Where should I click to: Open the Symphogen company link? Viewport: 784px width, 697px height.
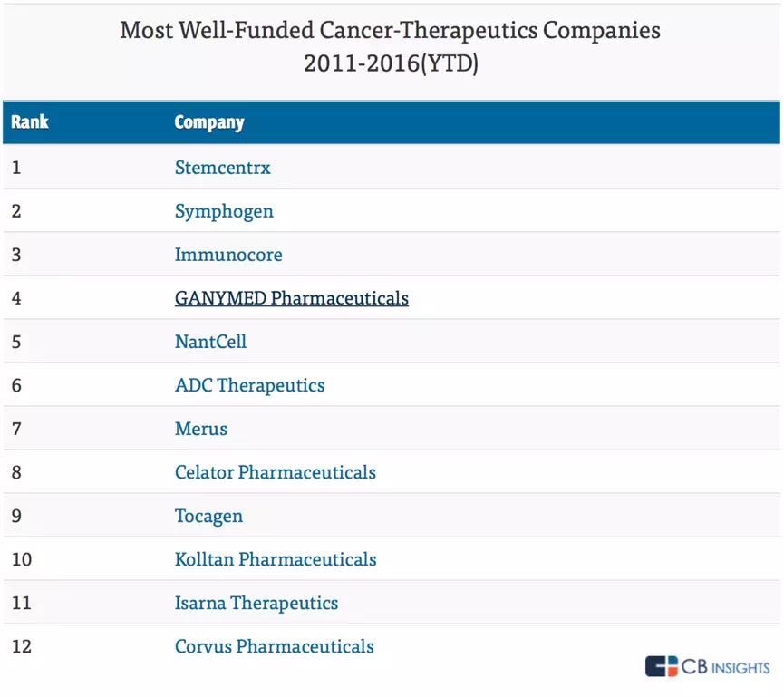[224, 211]
